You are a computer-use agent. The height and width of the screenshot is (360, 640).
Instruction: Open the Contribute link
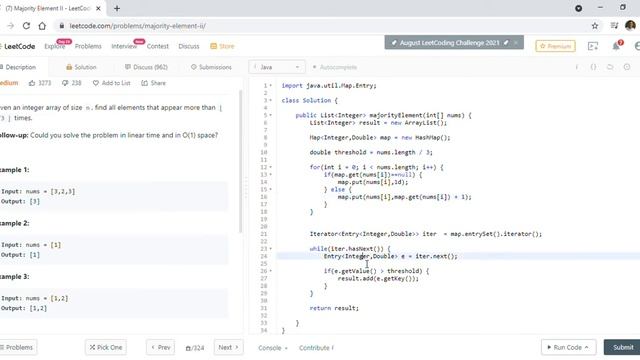click(x=316, y=348)
